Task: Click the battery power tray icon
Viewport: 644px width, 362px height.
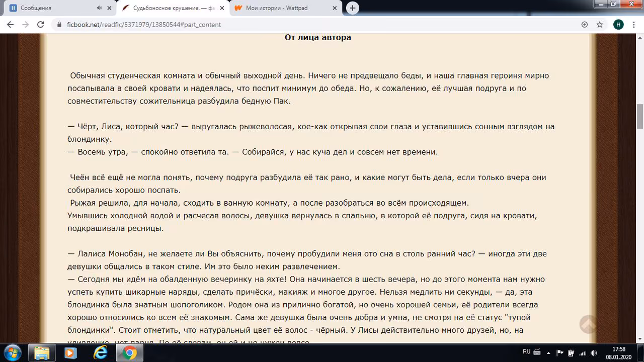Action: 571,352
